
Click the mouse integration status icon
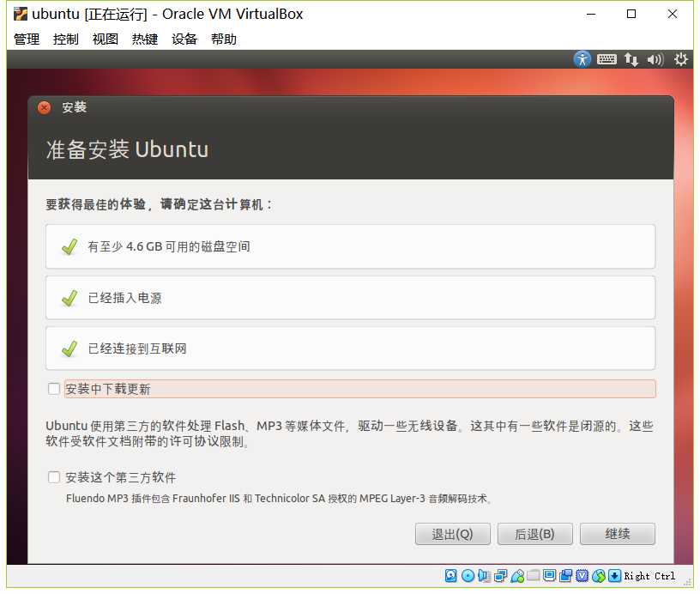(x=599, y=576)
